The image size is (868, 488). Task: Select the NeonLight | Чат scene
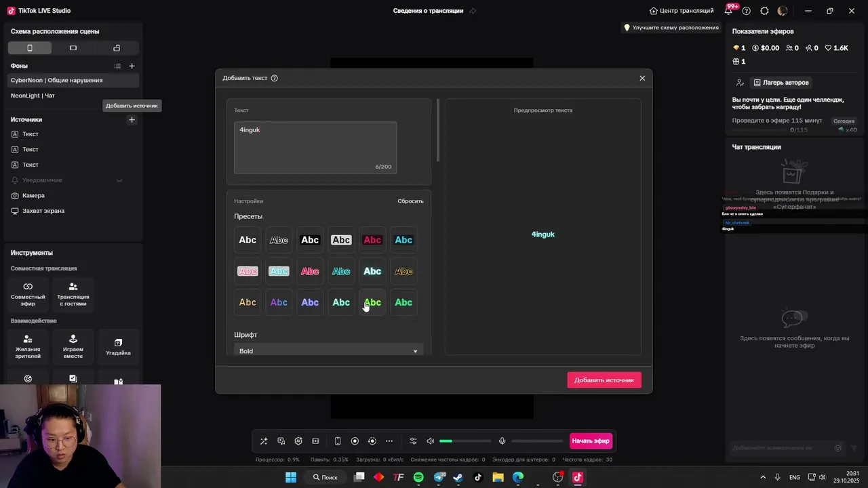[x=73, y=96]
